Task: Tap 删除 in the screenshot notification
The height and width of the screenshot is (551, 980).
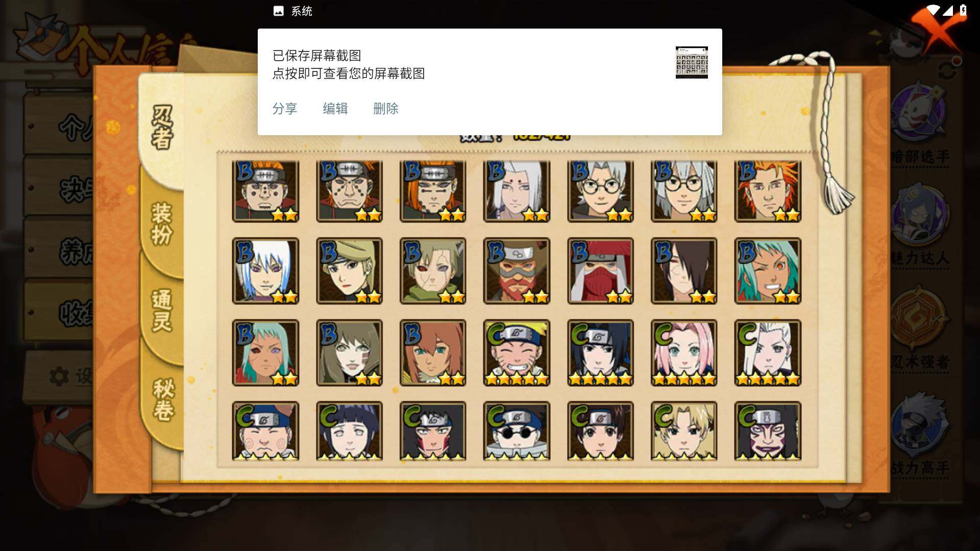Action: [x=386, y=109]
